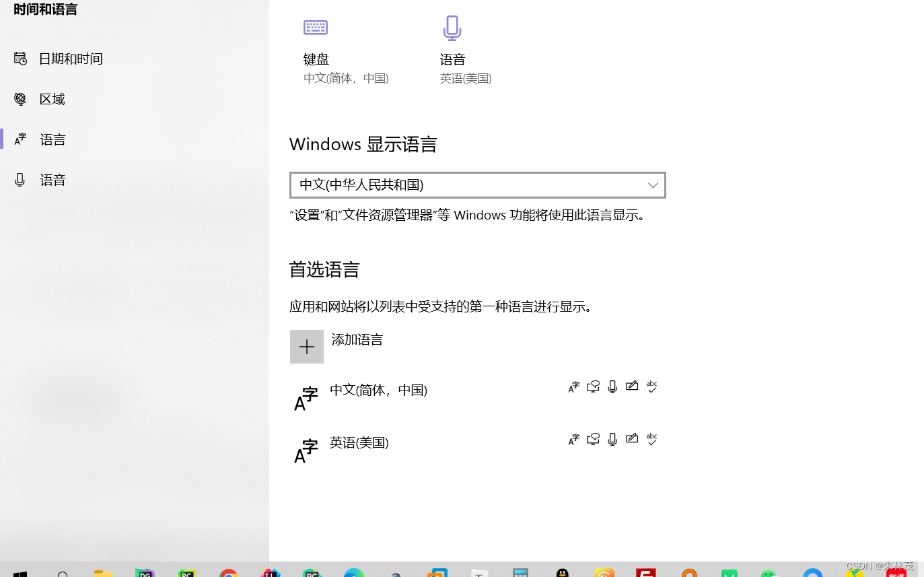
Task: Select the 中文(简体，中国) row under 首选语言
Action: click(x=478, y=397)
